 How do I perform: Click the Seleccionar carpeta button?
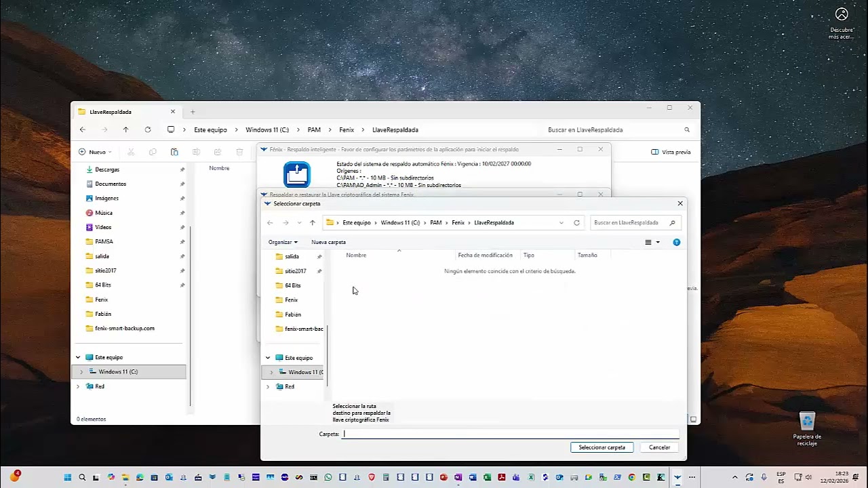click(x=602, y=447)
